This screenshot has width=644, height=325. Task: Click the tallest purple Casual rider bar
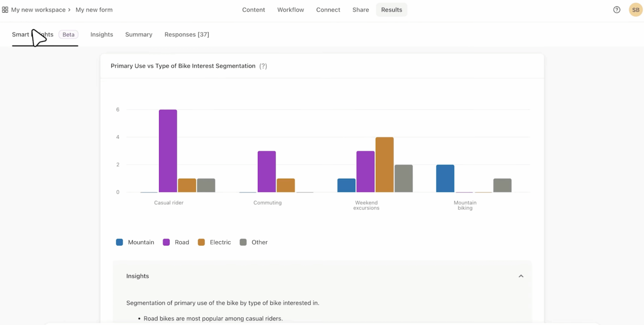click(x=168, y=151)
